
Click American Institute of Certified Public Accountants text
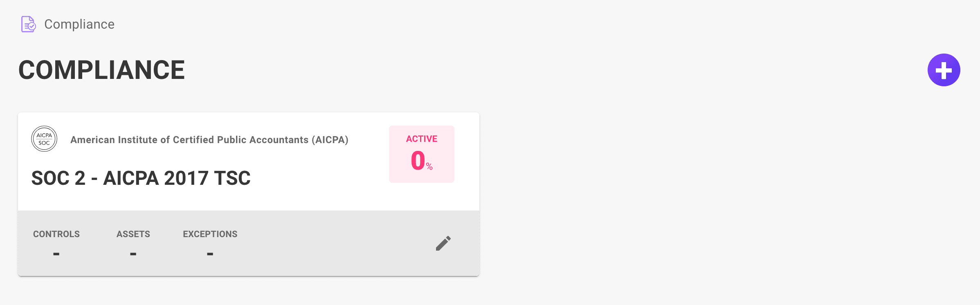pos(210,139)
